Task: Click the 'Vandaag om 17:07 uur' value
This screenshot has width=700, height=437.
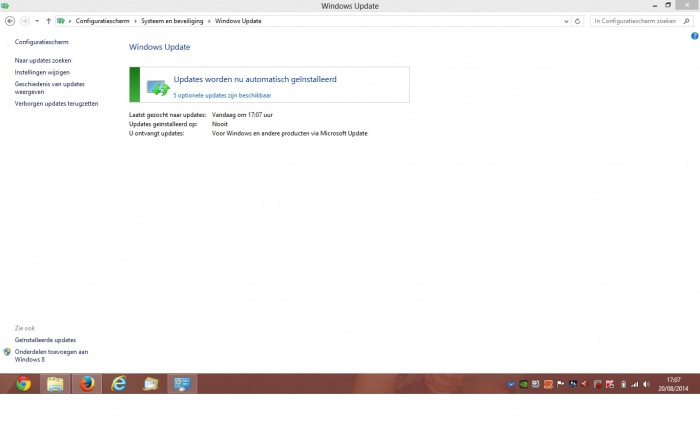Action: pyautogui.click(x=242, y=115)
